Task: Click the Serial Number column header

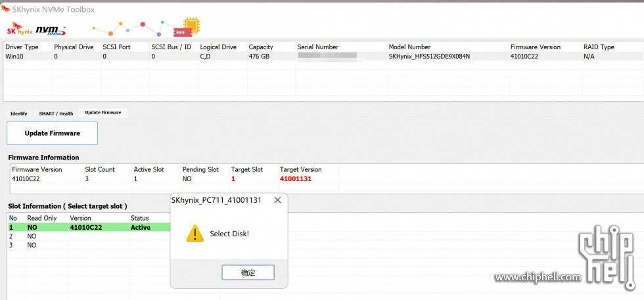Action: click(318, 47)
